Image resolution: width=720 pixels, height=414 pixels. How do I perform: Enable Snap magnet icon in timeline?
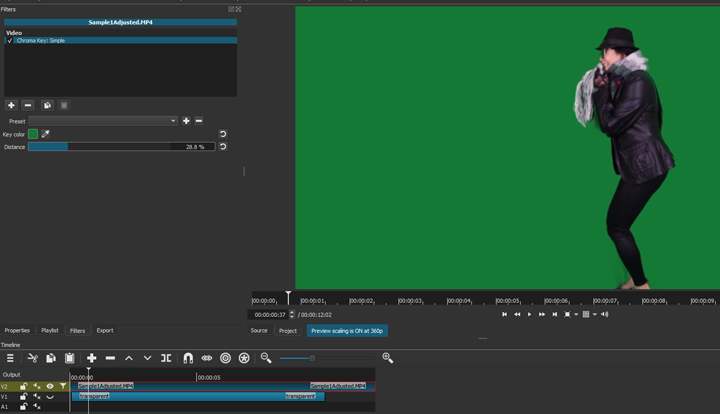click(x=187, y=358)
